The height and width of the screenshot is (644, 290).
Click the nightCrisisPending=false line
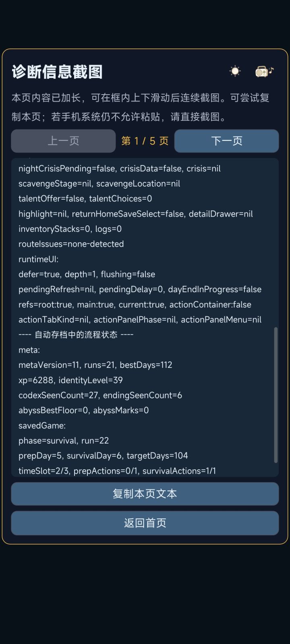120,169
